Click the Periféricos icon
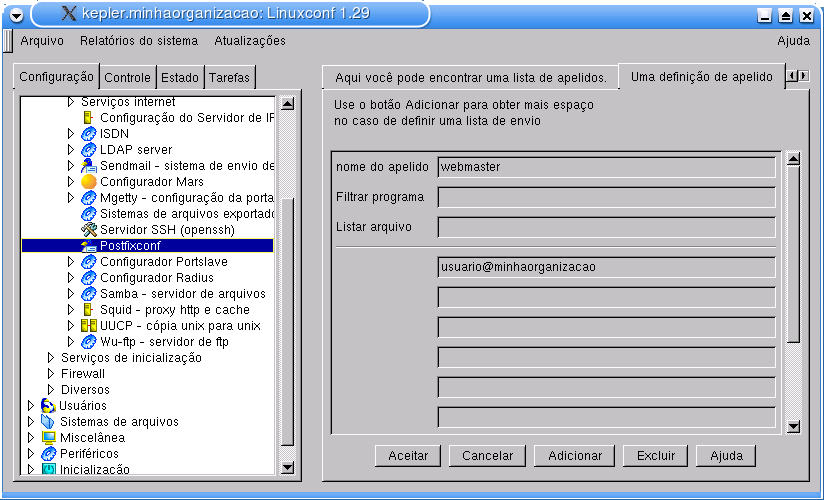824x500 pixels. pos(49,454)
